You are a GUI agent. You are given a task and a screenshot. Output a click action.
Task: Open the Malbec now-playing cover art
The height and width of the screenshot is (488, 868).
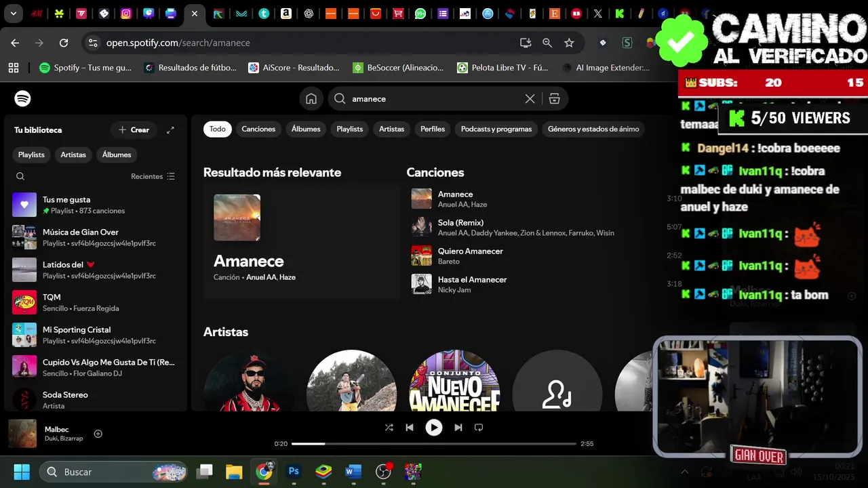point(22,434)
